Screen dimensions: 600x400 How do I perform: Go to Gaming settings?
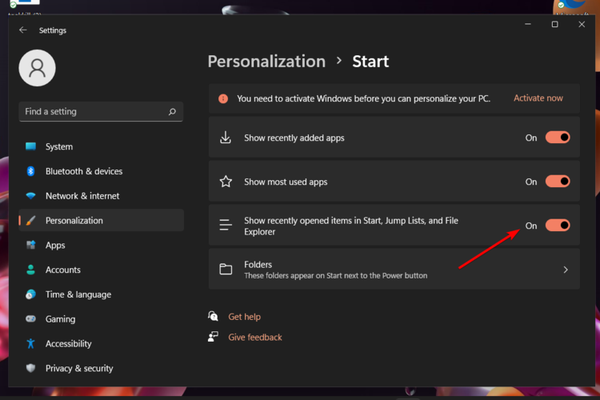tap(101, 318)
